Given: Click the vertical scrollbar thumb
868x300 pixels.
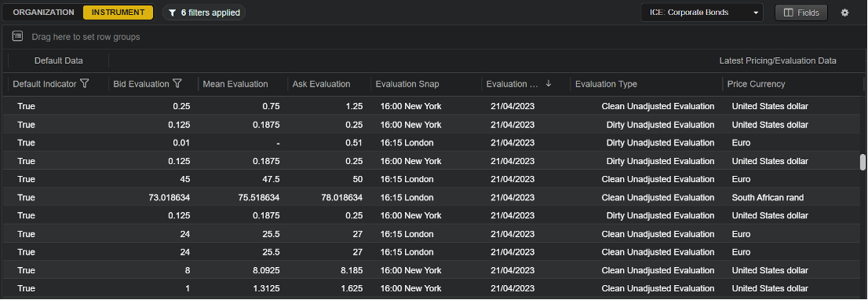Looking at the screenshot, I should [862, 163].
